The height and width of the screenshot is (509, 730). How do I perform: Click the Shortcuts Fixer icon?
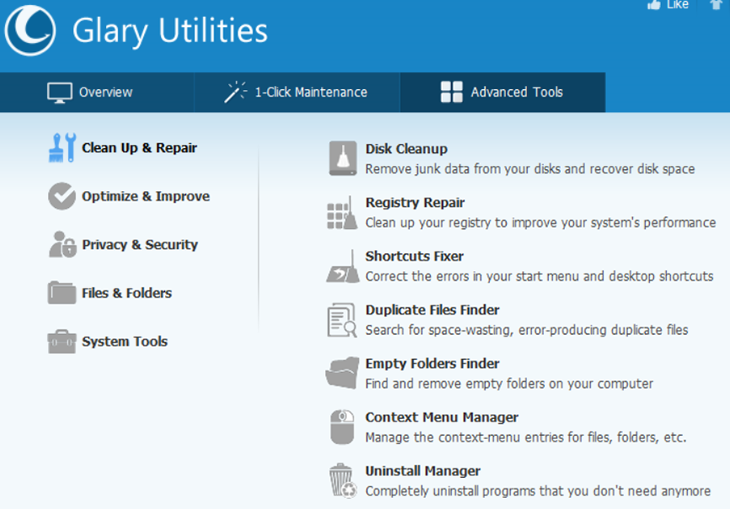pyautogui.click(x=343, y=266)
